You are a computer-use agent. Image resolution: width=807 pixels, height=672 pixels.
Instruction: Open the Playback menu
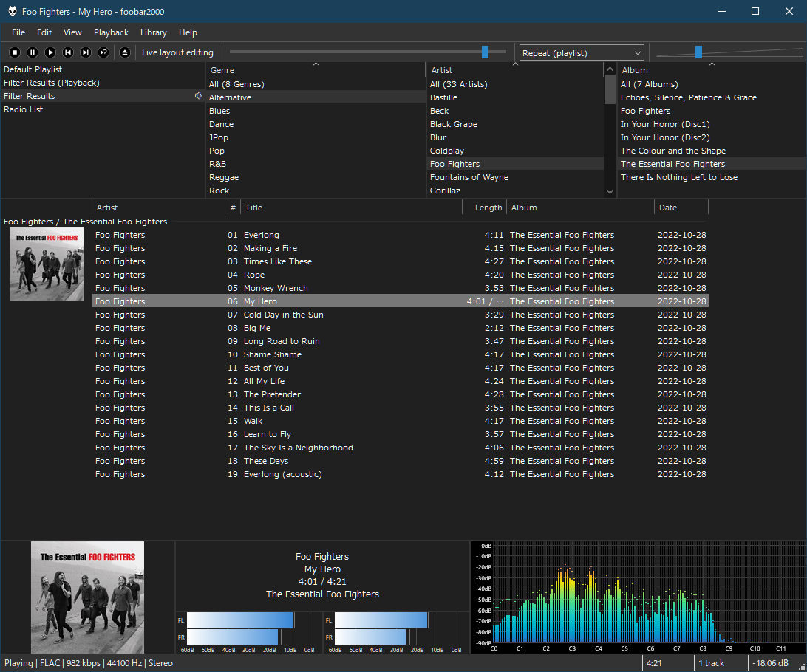click(111, 32)
